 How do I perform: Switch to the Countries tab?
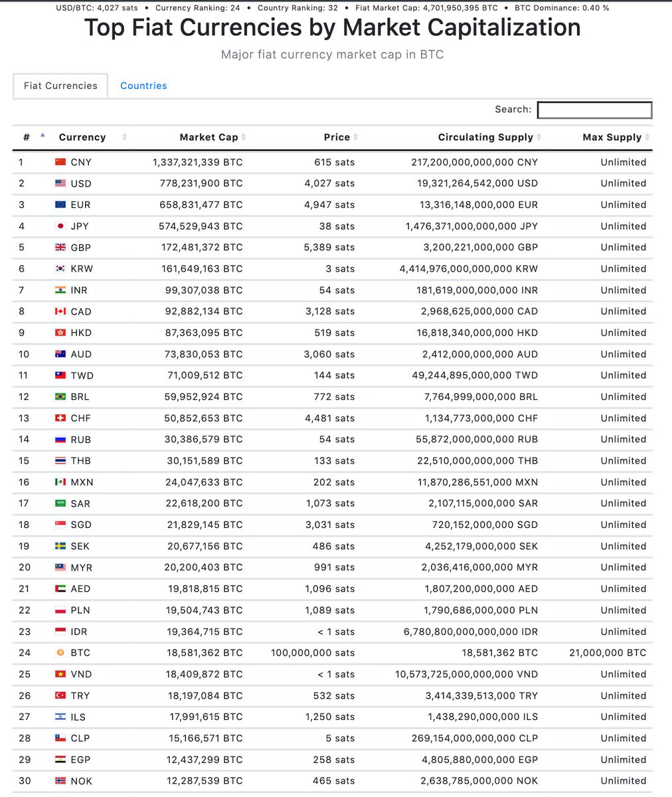(143, 86)
